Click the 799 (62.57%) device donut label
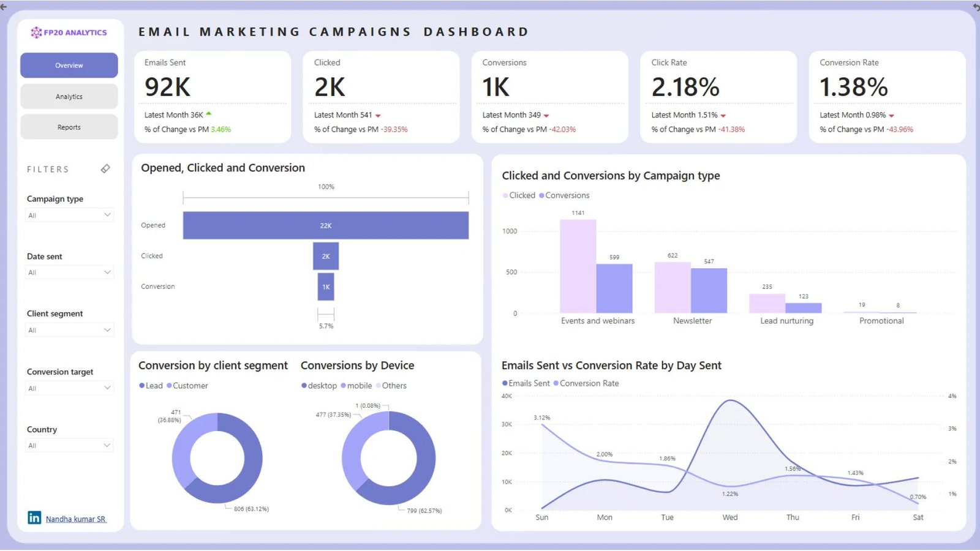 pos(424,511)
